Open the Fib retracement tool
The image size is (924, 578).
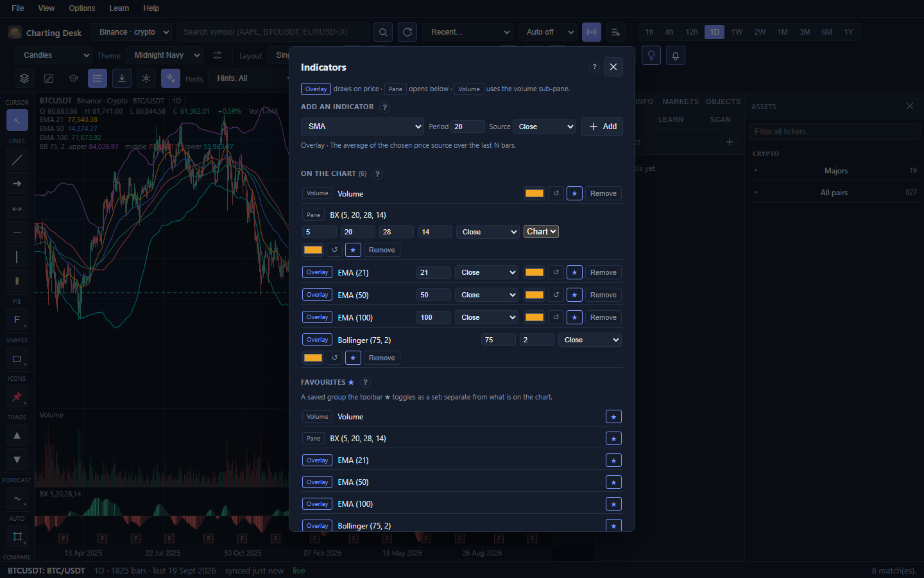(17, 320)
